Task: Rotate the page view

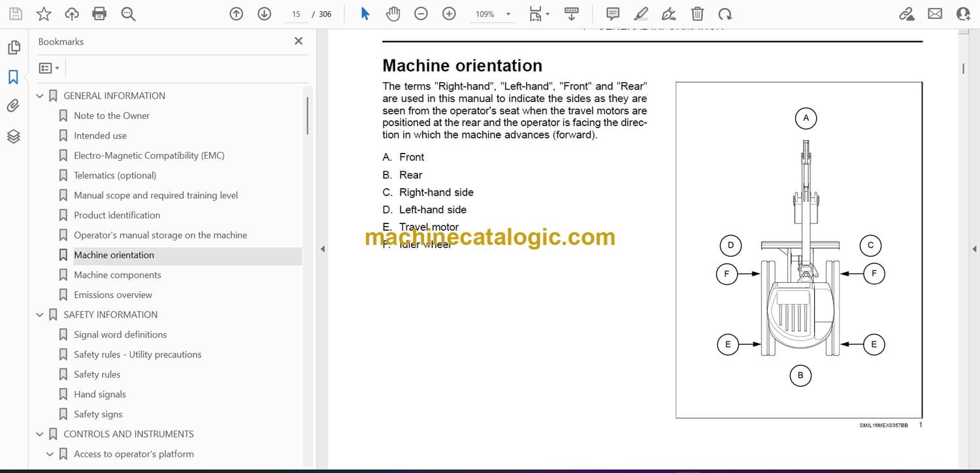Action: [x=725, y=14]
